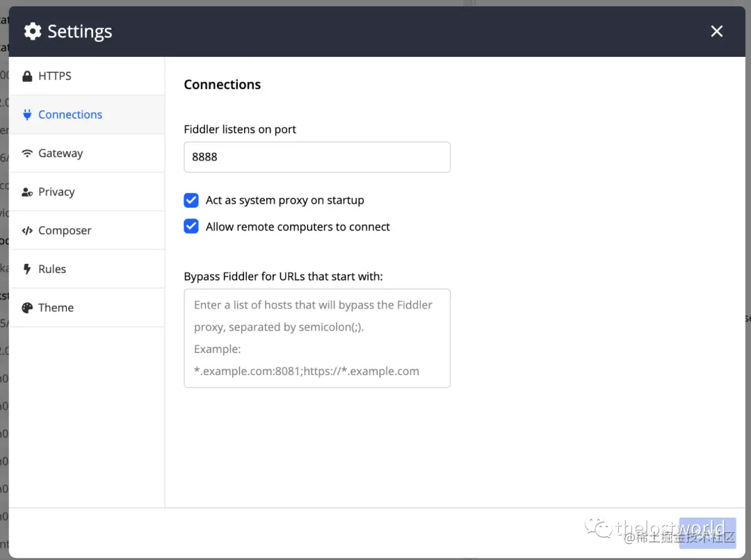Close the Settings dialog
This screenshot has height=560, width=751.
tap(717, 31)
